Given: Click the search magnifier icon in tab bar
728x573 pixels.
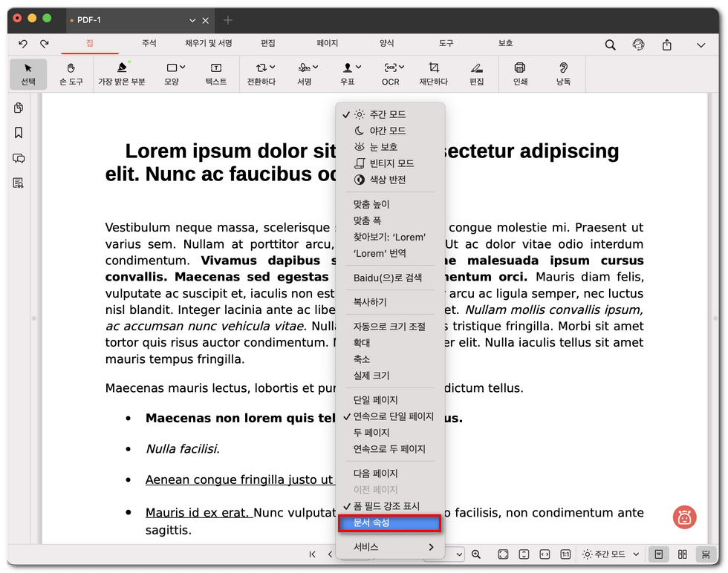Looking at the screenshot, I should pyautogui.click(x=610, y=45).
